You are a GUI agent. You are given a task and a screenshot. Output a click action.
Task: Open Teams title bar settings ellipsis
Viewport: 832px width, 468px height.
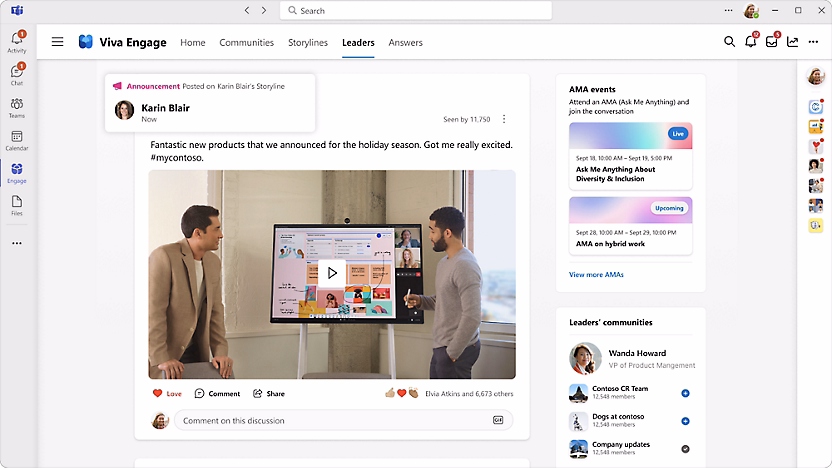(x=729, y=11)
